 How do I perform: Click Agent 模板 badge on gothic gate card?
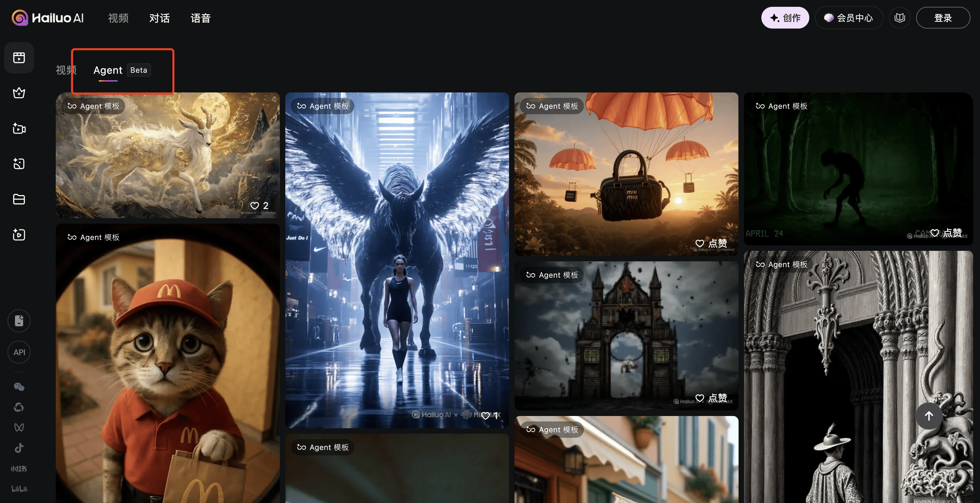pos(552,275)
